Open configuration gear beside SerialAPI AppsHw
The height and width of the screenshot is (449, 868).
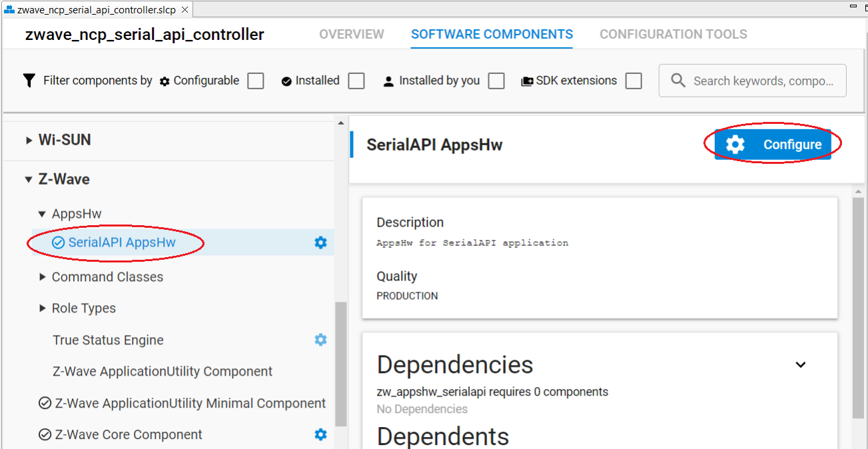(320, 242)
